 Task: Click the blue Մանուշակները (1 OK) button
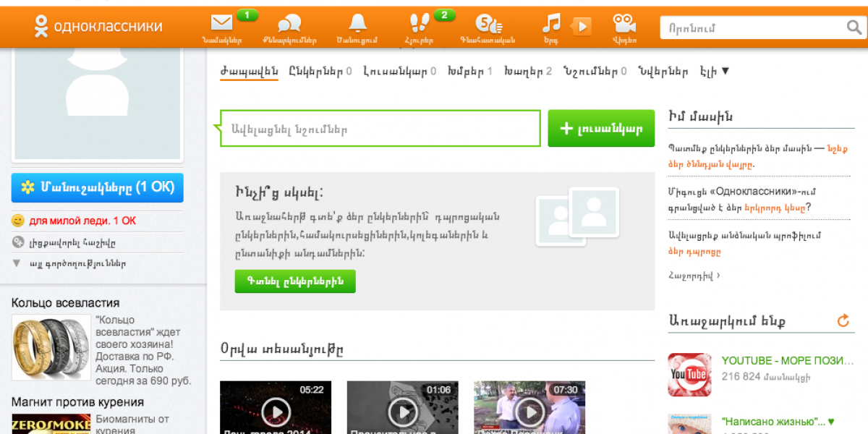point(98,187)
